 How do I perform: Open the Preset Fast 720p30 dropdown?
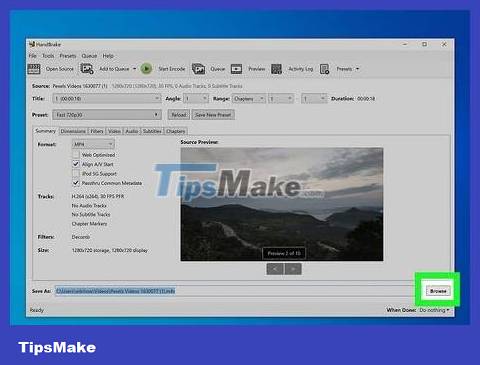tap(107, 115)
